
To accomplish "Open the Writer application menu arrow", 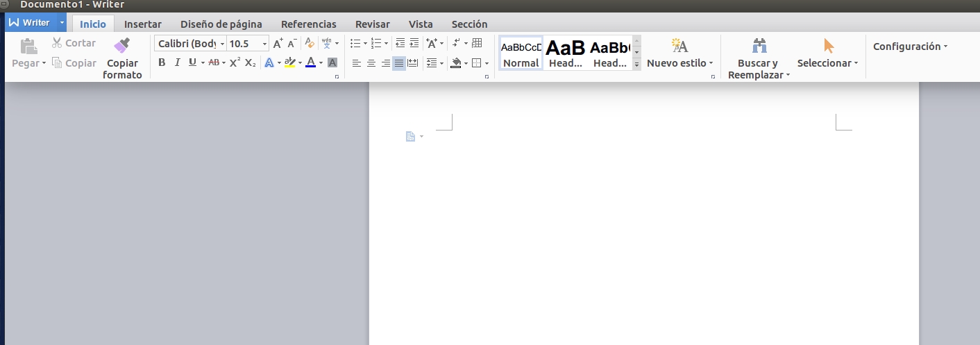I will pyautogui.click(x=62, y=23).
